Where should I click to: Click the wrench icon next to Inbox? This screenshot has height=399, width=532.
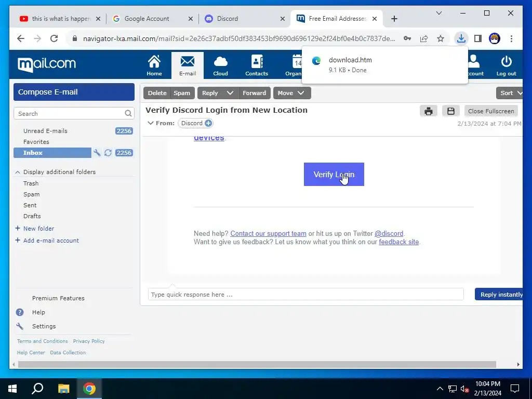(97, 153)
